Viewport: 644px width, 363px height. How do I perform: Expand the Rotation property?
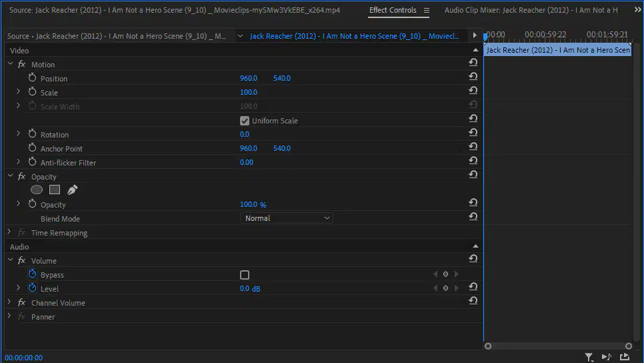[x=18, y=133]
